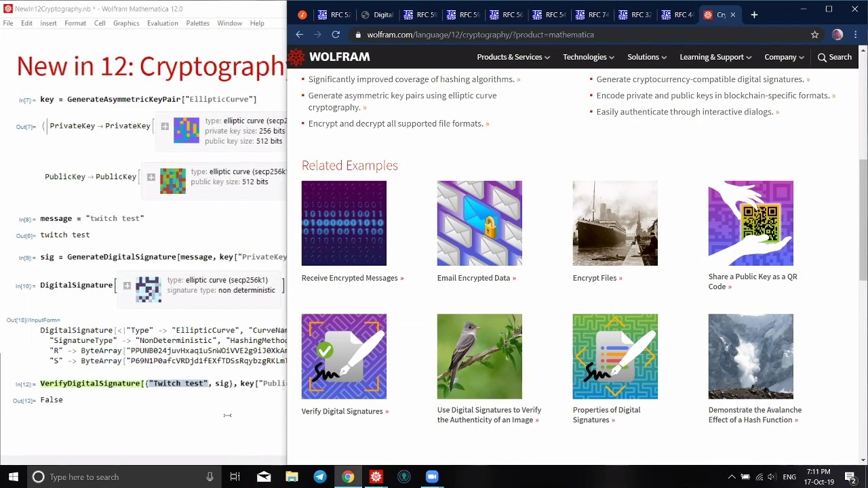Switch to the RFC 74 browser tab

[593, 15]
